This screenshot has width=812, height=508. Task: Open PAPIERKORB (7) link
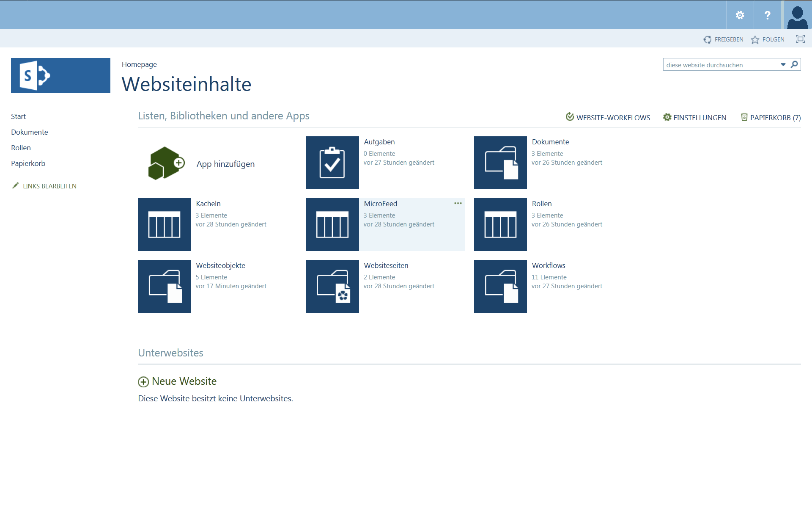pyautogui.click(x=771, y=118)
